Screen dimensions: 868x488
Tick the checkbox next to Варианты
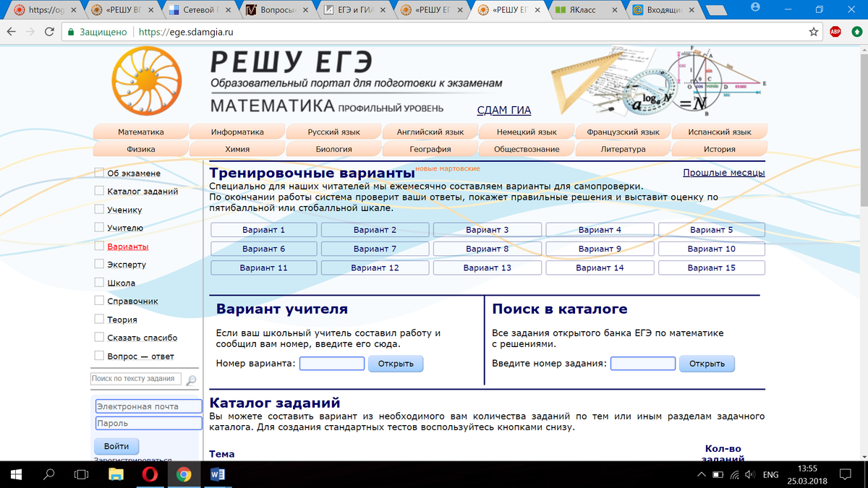pos(100,246)
